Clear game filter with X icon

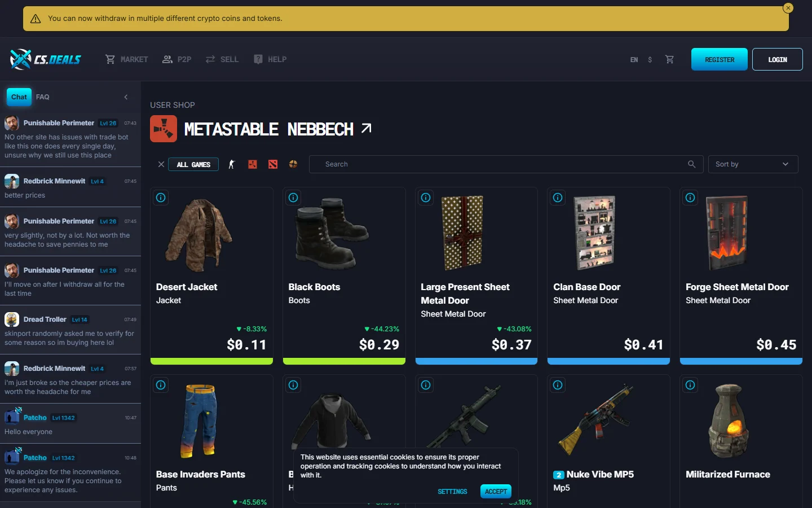coord(161,164)
